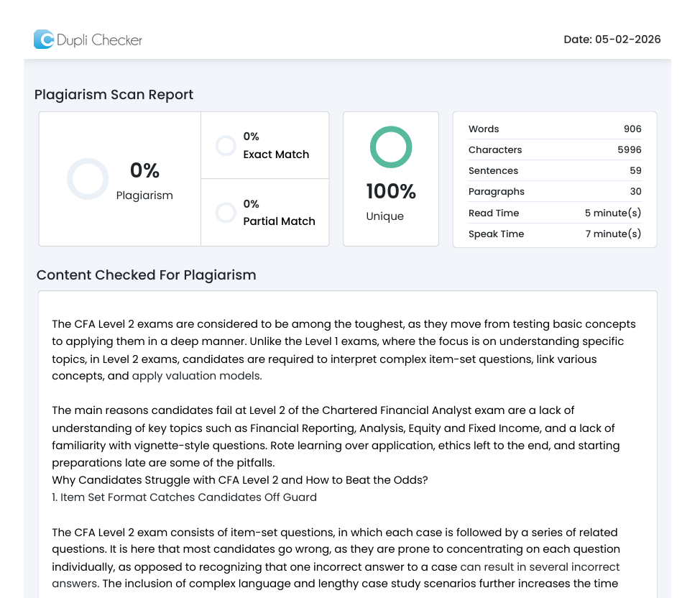Click the Read Time row

tap(554, 213)
